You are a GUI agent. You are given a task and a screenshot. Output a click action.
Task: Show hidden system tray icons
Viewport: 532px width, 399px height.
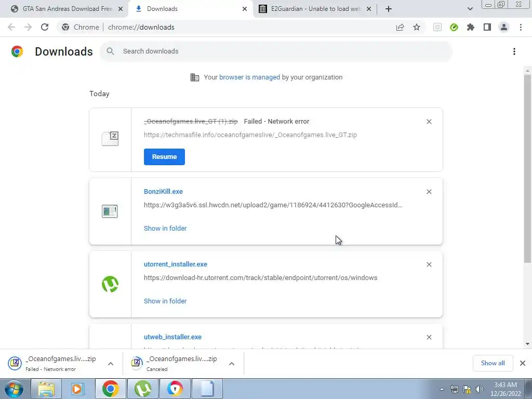(x=442, y=389)
